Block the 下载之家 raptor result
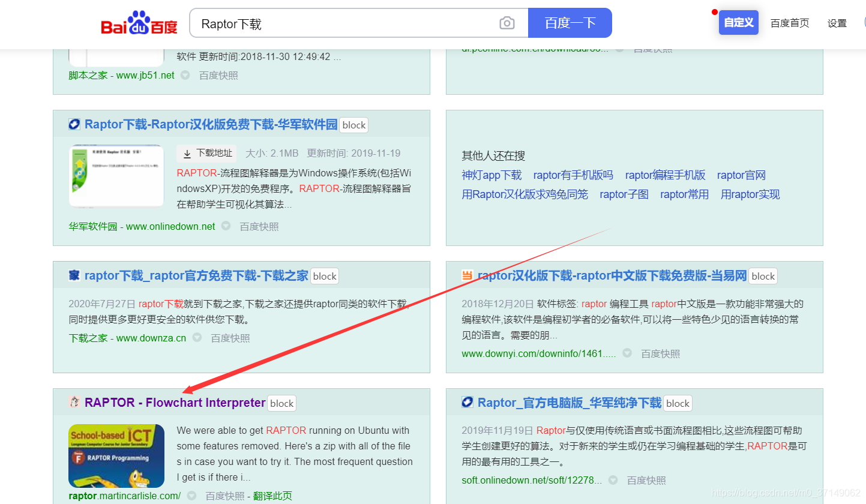Viewport: 866px width, 504px height. (x=325, y=276)
